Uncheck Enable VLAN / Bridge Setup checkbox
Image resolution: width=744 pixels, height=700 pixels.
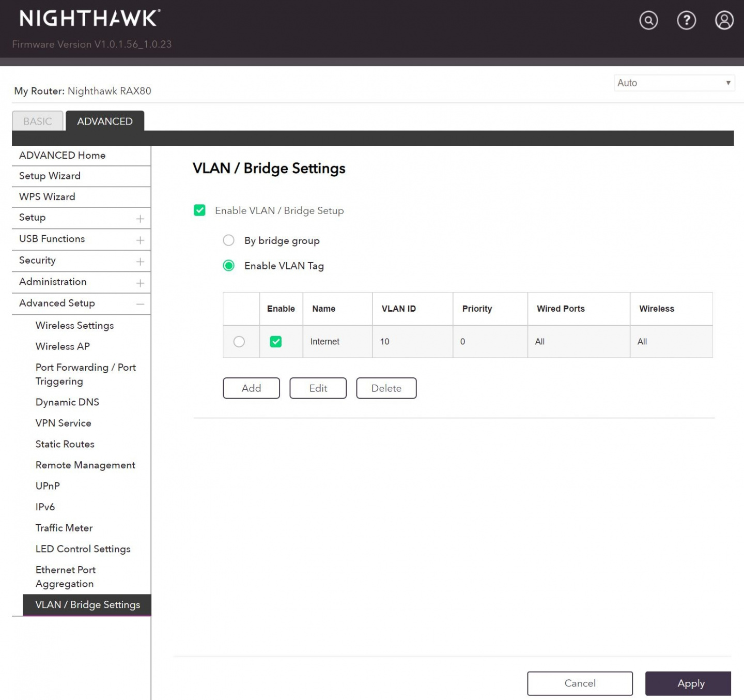click(199, 210)
